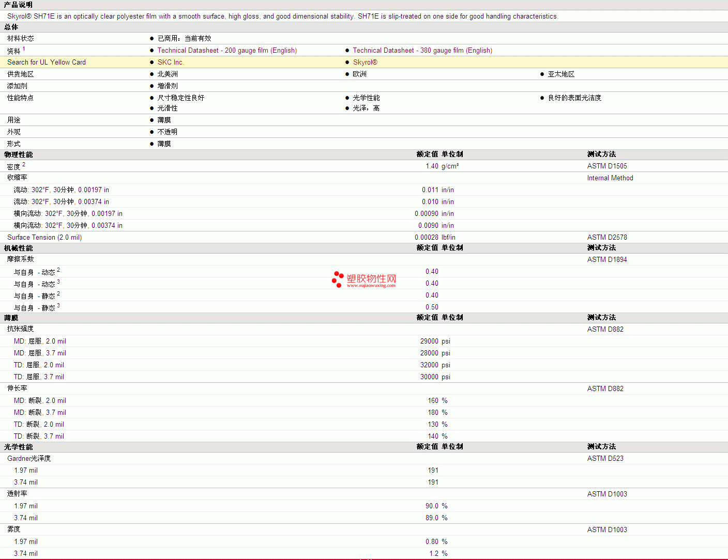Click the 机械性能 section header

pyautogui.click(x=18, y=248)
